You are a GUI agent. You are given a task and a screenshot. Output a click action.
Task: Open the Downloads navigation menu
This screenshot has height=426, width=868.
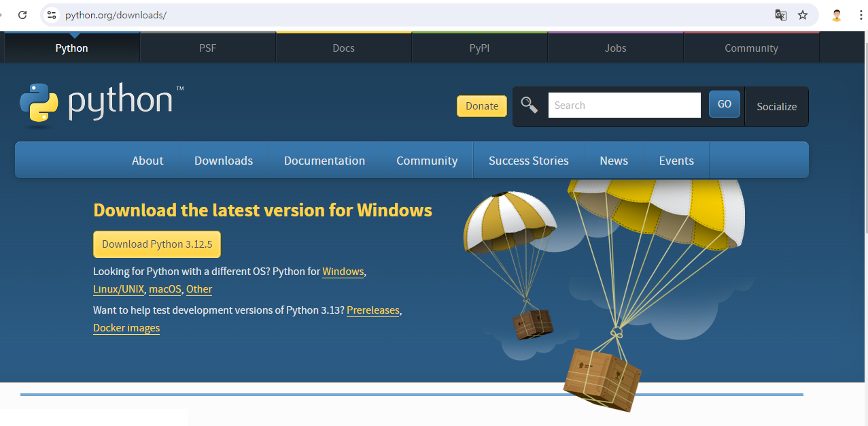tap(224, 161)
